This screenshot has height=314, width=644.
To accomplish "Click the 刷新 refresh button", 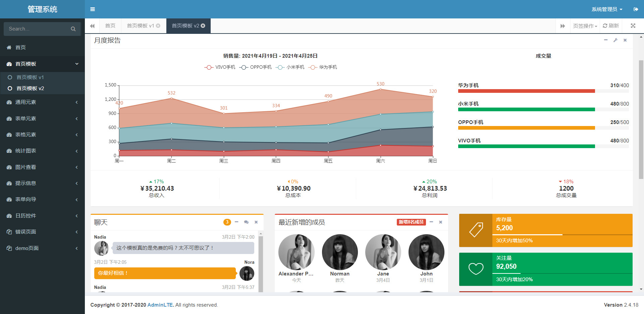I will click(x=611, y=26).
